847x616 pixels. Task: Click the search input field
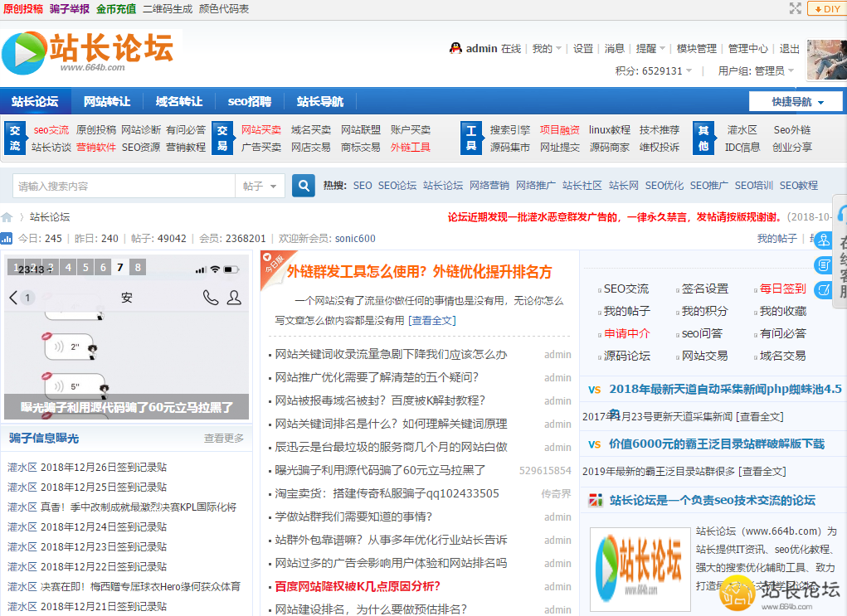coord(124,186)
